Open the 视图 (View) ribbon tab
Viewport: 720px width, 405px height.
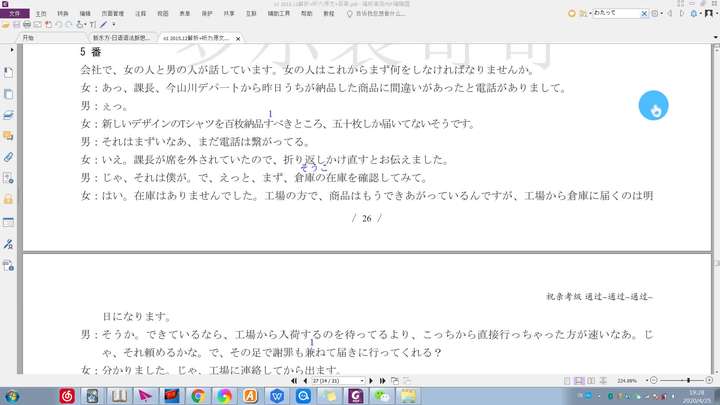click(163, 14)
